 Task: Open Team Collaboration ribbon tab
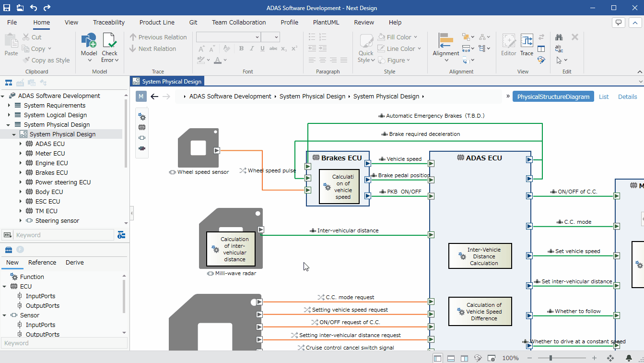tap(239, 22)
